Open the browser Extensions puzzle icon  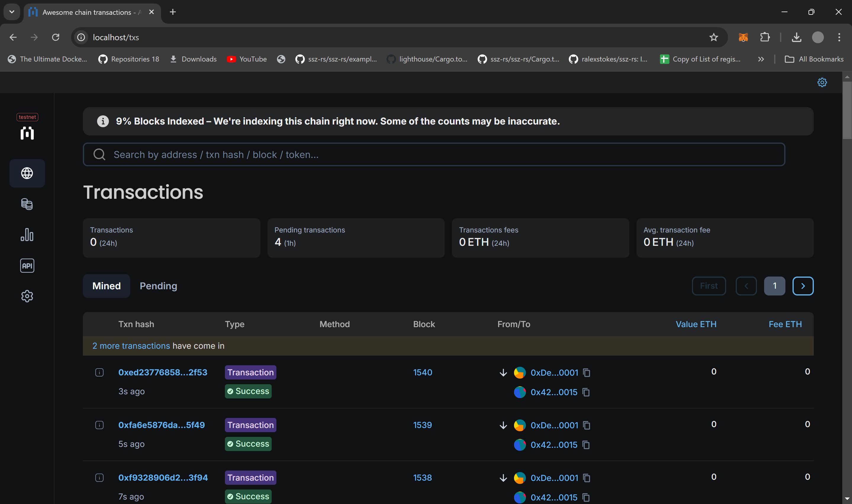(x=765, y=37)
